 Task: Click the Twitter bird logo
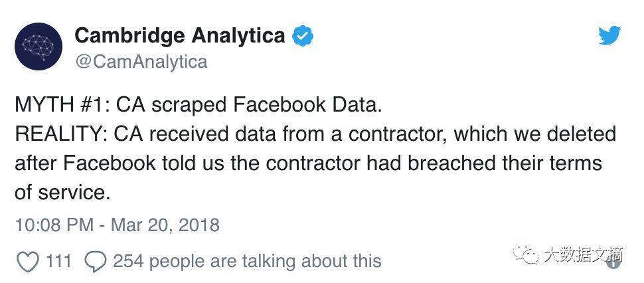click(x=609, y=36)
